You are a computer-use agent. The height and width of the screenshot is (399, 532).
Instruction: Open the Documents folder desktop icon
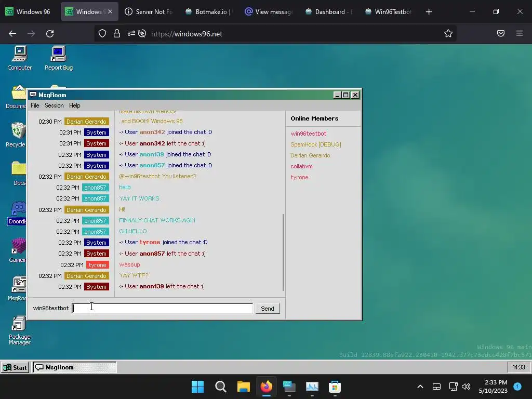pos(16,97)
